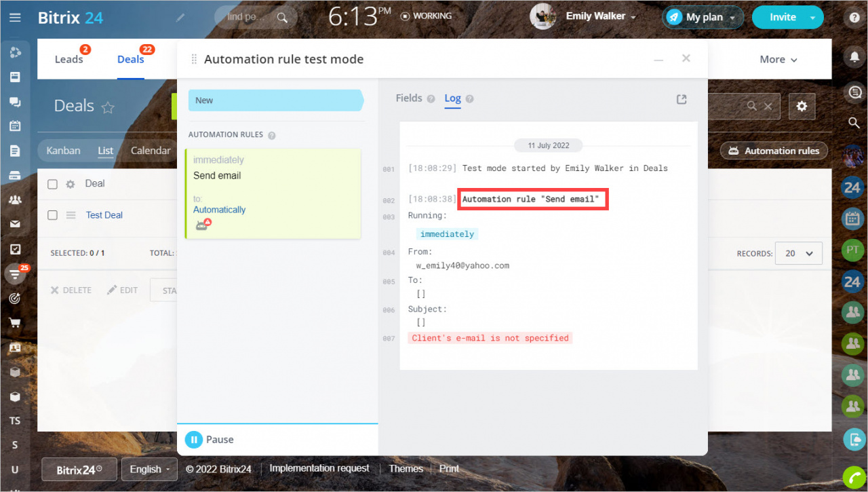This screenshot has height=492, width=868.
Task: Open TS item in left sidebar
Action: (x=15, y=421)
